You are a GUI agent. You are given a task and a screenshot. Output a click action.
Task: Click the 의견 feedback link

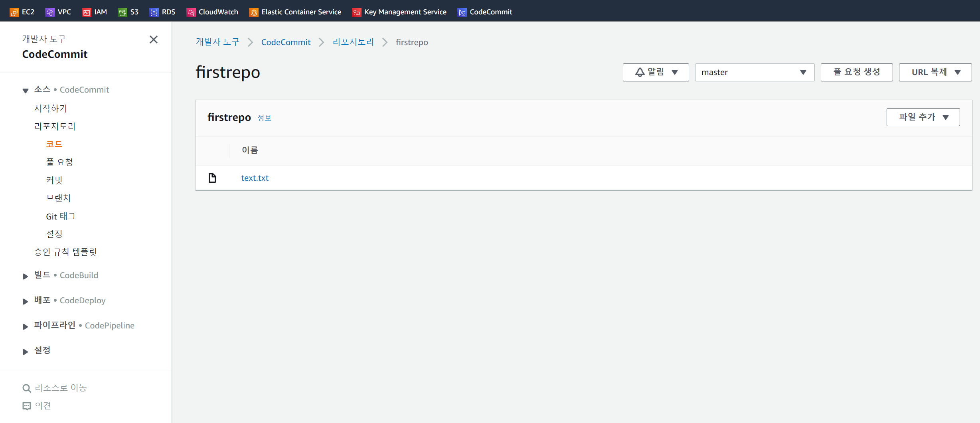click(43, 405)
